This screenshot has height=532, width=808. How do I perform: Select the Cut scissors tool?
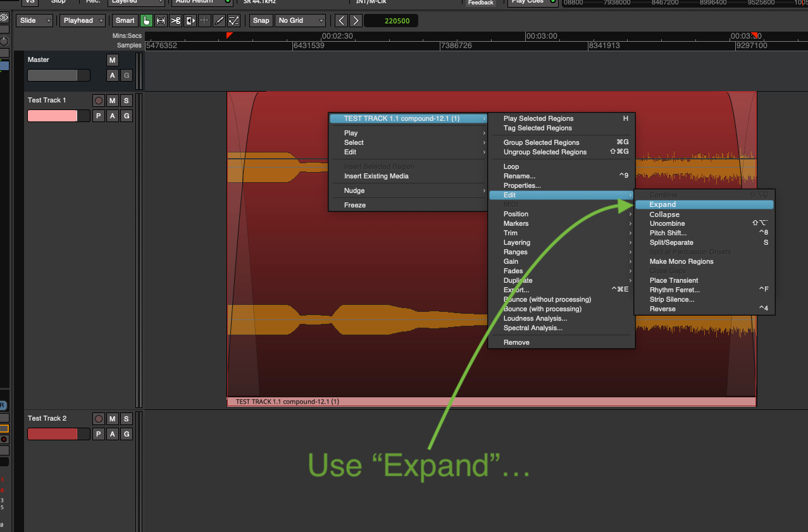coord(175,21)
